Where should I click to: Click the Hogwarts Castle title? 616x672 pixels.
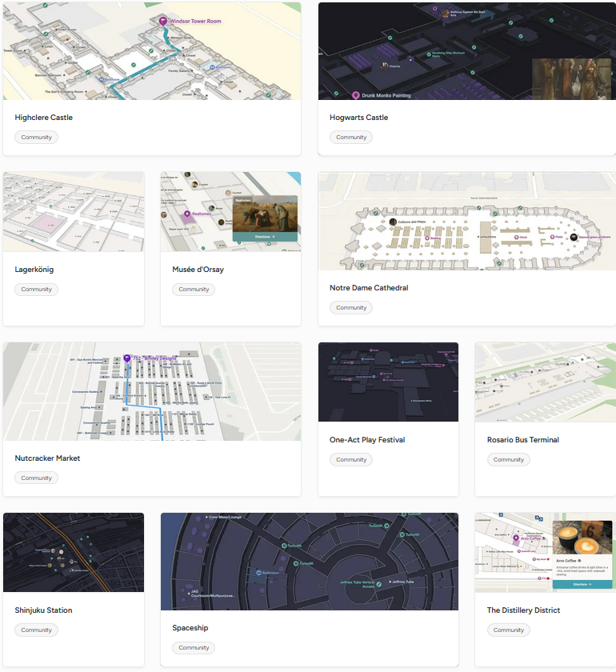click(358, 118)
